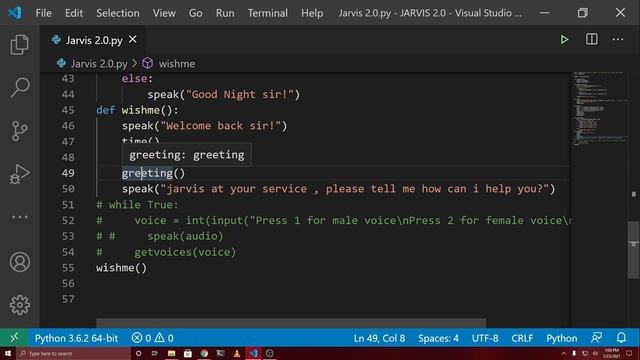Open the Source Control view
The width and height of the screenshot is (640, 360).
point(19,131)
